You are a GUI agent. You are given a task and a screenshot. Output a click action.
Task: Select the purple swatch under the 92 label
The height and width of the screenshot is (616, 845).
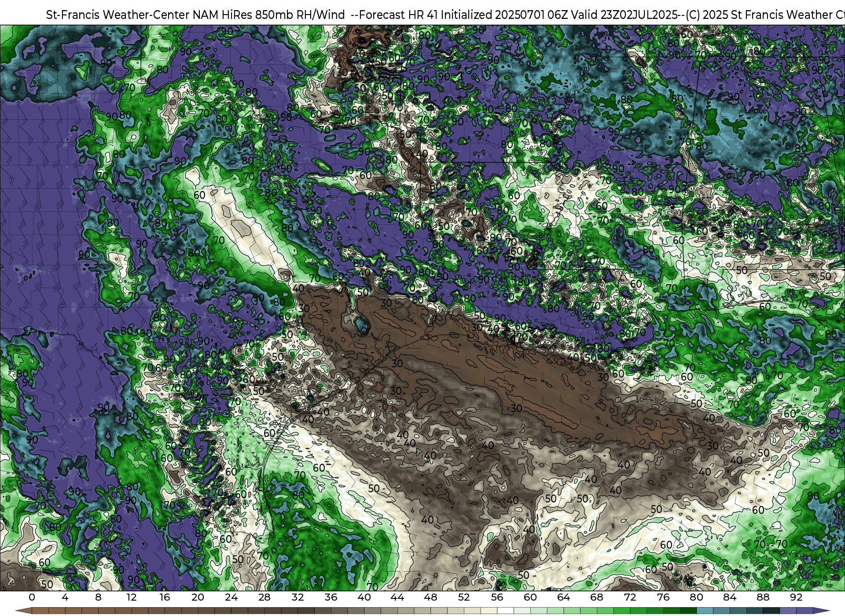pyautogui.click(x=805, y=611)
